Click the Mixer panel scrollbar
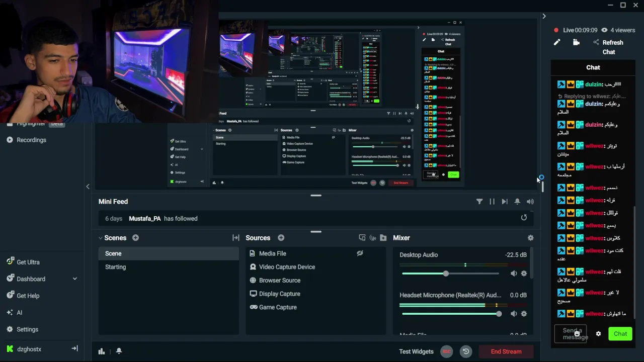This screenshot has height=362, width=644. click(x=532, y=263)
